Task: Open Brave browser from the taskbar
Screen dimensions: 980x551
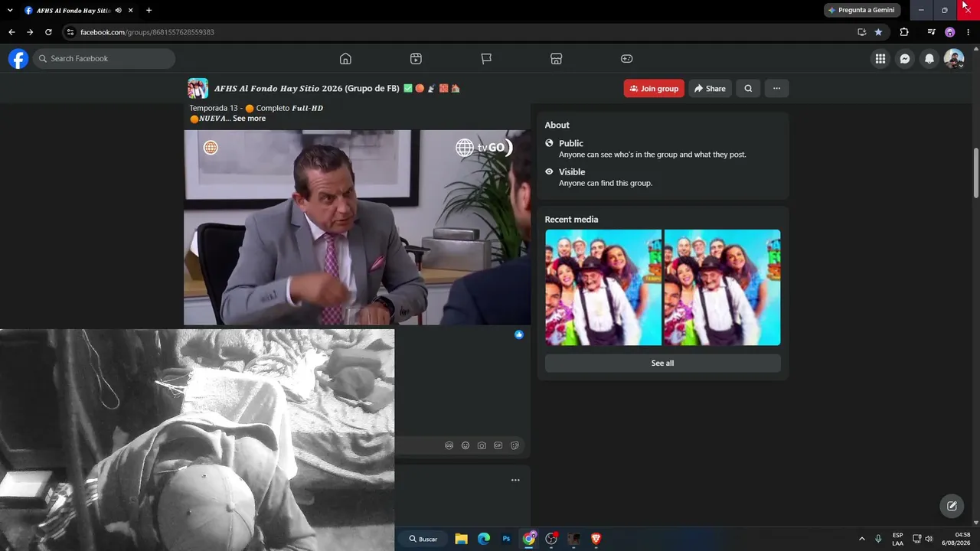Action: pyautogui.click(x=596, y=539)
